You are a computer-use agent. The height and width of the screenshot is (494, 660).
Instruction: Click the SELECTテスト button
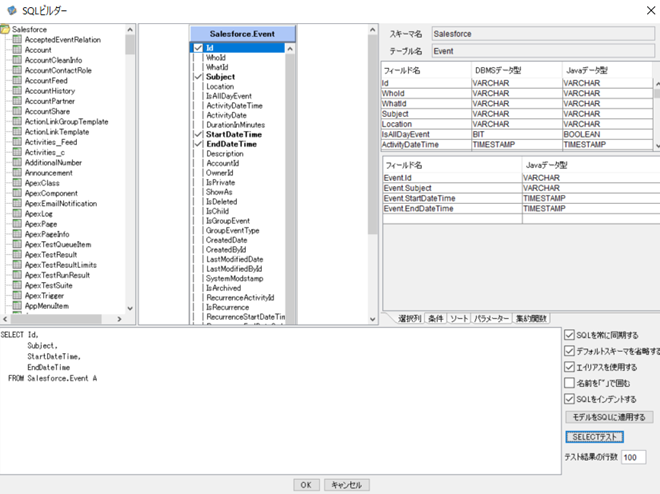click(x=594, y=437)
